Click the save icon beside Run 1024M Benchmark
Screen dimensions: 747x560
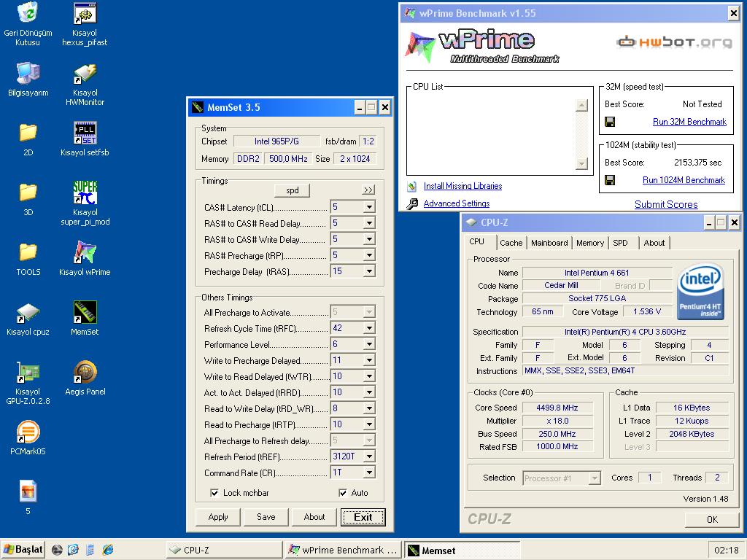coord(609,180)
